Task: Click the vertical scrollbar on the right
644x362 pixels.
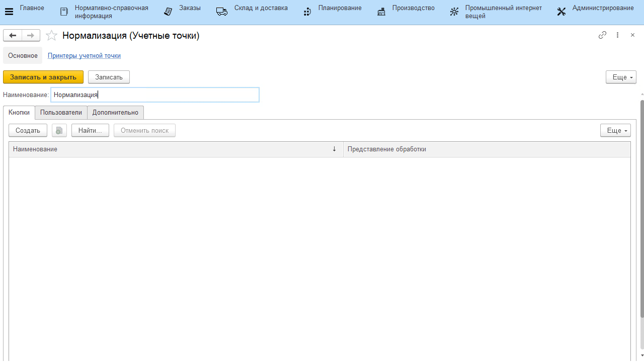Action: click(x=641, y=208)
